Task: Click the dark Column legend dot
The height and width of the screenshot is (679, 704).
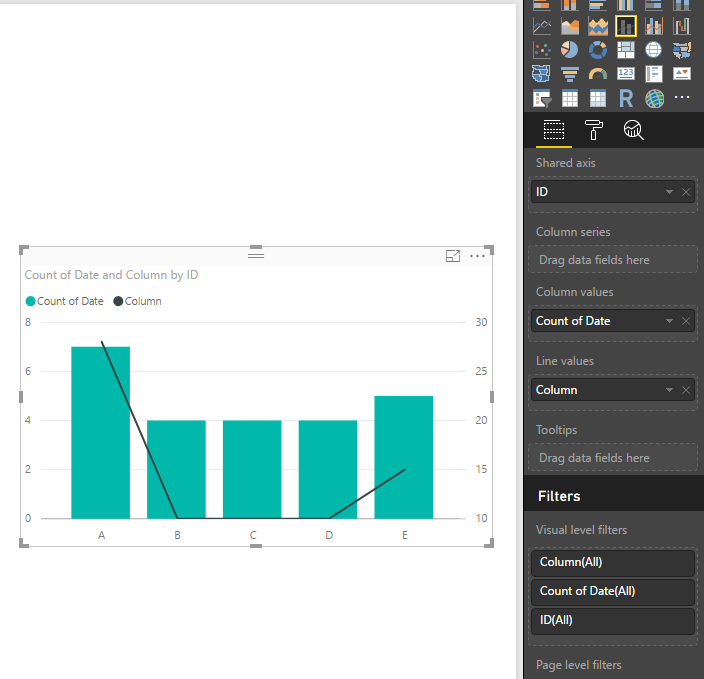Action: (118, 301)
